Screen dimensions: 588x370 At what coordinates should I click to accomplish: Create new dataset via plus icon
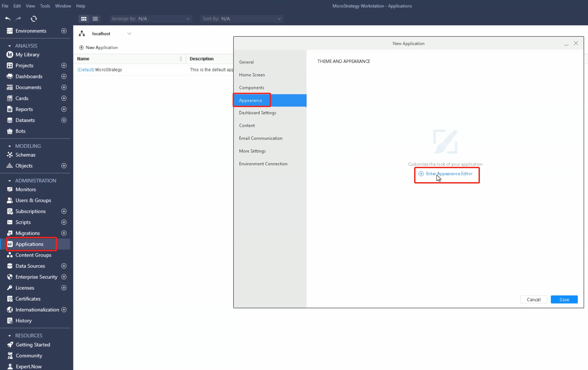[x=64, y=120]
